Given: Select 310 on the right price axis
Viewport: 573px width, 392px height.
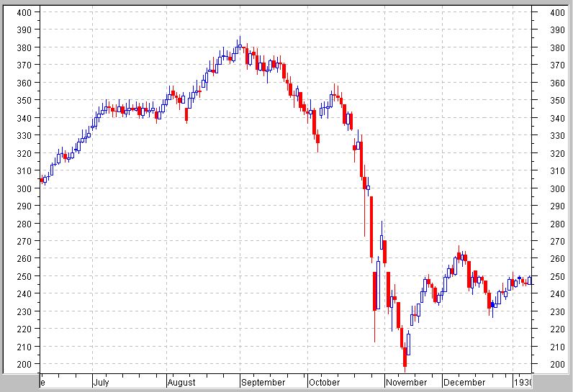Looking at the screenshot, I should tap(557, 170).
